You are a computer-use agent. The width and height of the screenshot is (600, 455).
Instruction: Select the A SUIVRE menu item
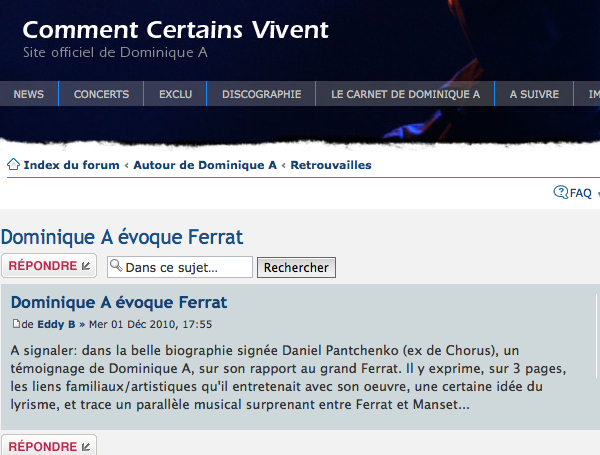pyautogui.click(x=534, y=94)
